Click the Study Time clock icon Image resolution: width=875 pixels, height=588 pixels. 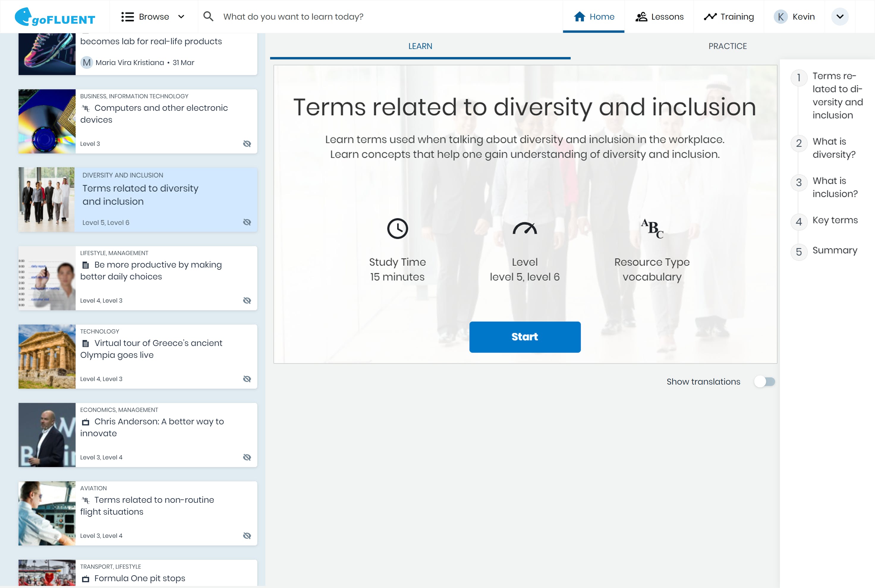[x=397, y=228]
